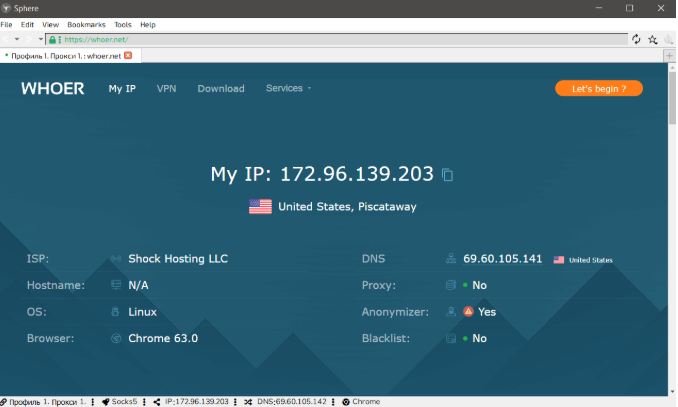Click the DNS address 69.60.105.141

pos(502,259)
